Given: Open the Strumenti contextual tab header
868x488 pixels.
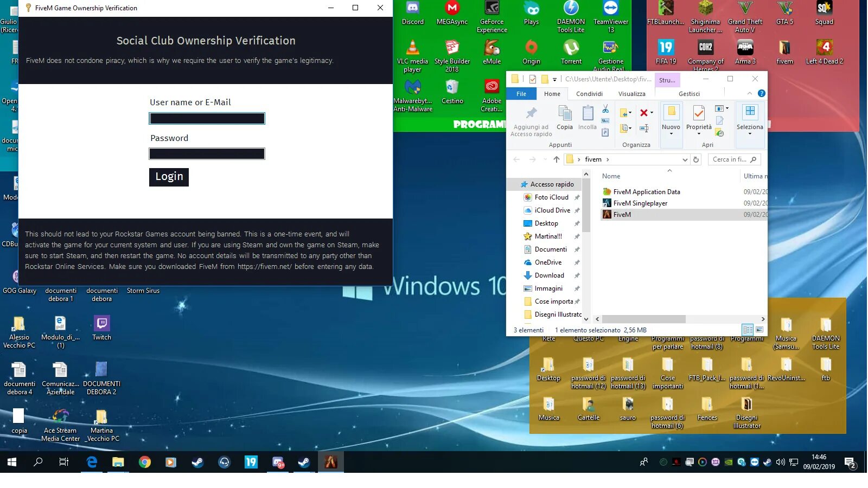Looking at the screenshot, I should tap(667, 80).
